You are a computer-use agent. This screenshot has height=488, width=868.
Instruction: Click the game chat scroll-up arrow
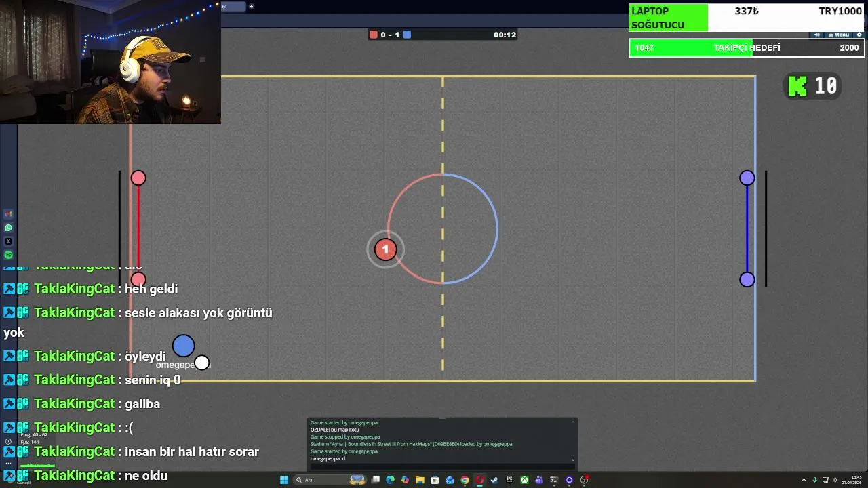pyautogui.click(x=573, y=422)
